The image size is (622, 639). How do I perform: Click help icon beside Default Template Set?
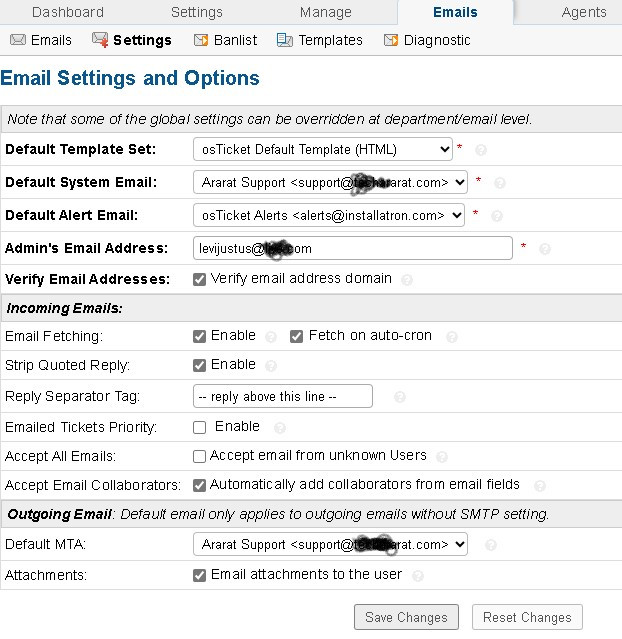(481, 150)
